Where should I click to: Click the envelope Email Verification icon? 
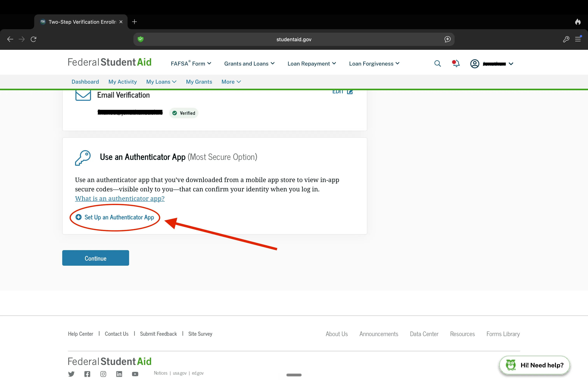click(x=83, y=95)
